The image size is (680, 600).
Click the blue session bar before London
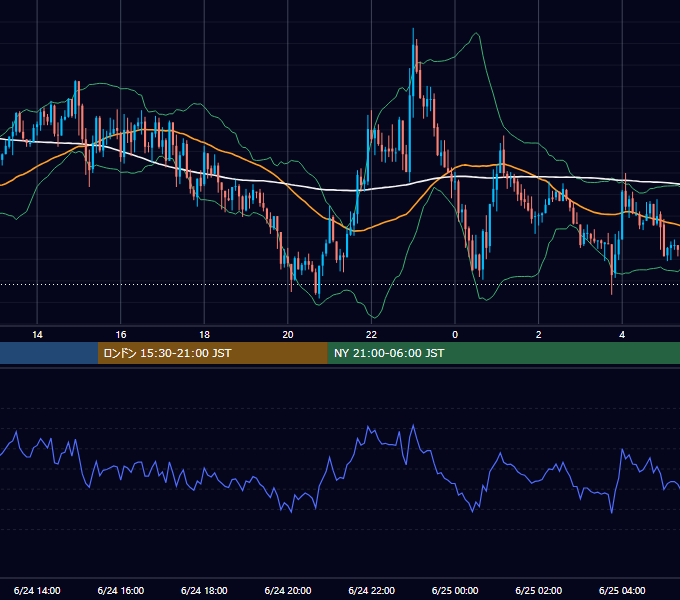tap(49, 353)
